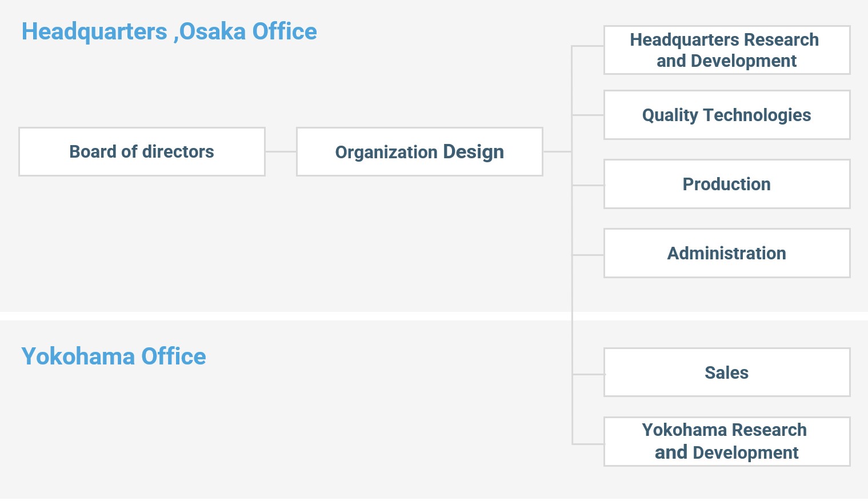The height and width of the screenshot is (501, 868).
Task: Click connector between Board and Organization Design
Action: coord(281,151)
